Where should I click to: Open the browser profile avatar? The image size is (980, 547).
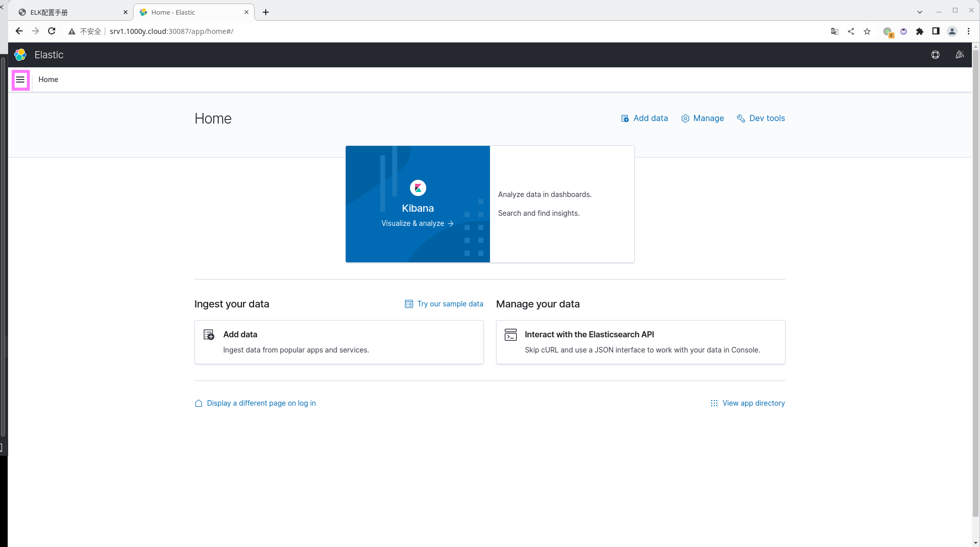(952, 31)
